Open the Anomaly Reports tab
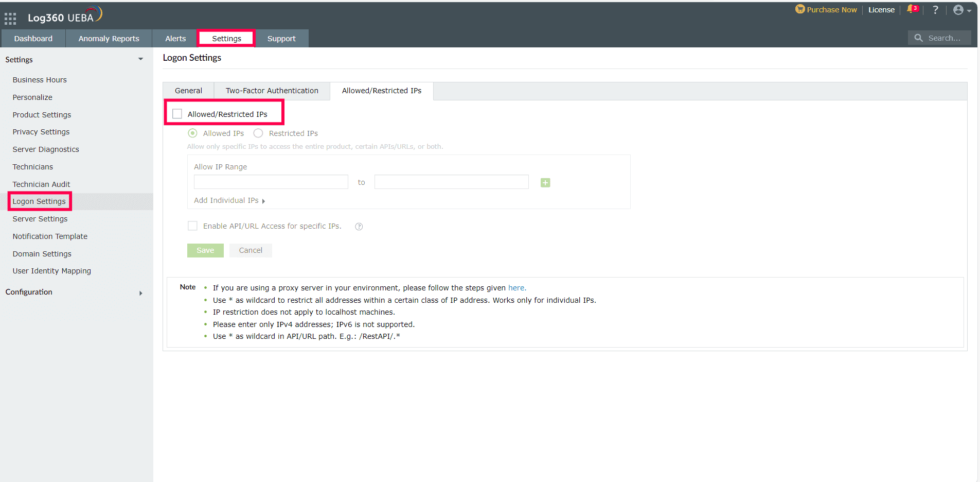980x482 pixels. (x=109, y=38)
